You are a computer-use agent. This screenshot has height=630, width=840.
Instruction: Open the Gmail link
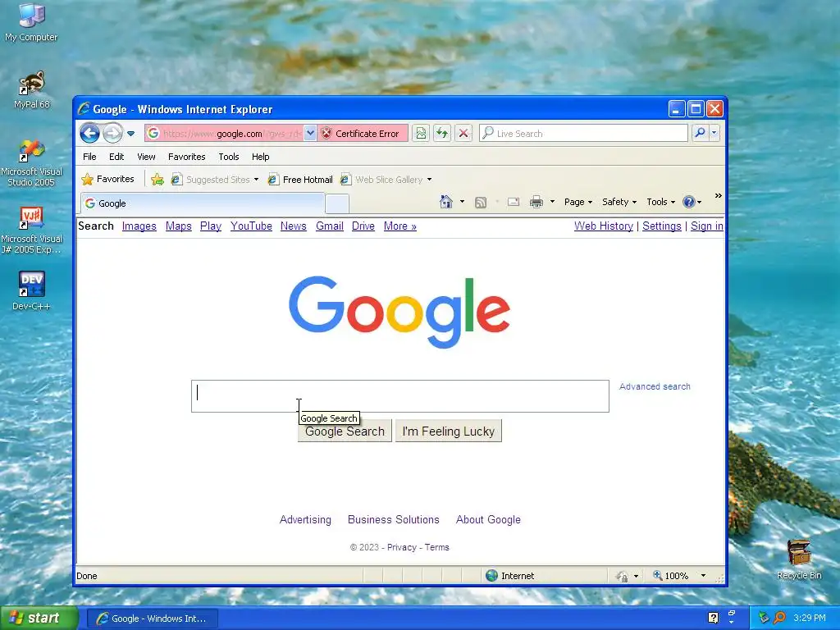(330, 226)
